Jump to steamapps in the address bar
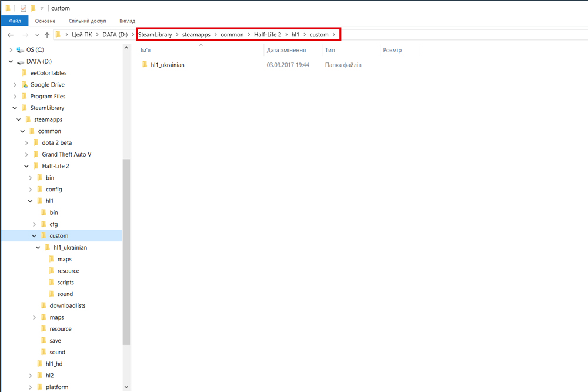 pyautogui.click(x=196, y=35)
